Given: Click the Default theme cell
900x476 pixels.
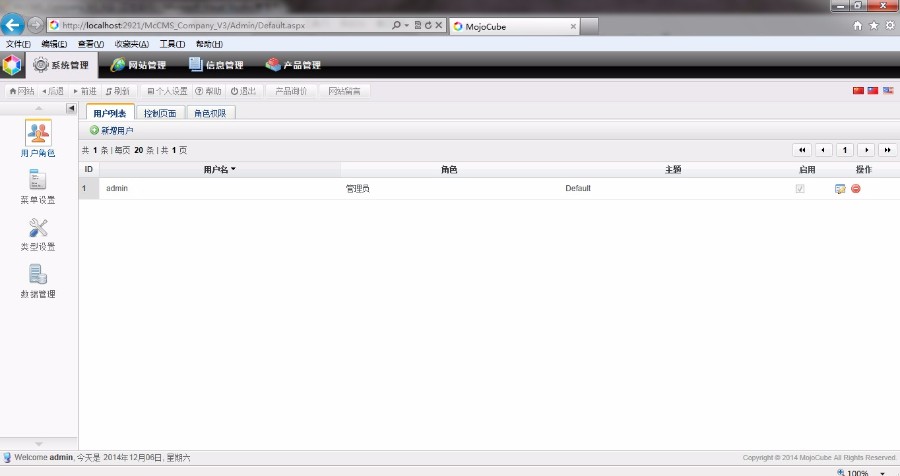Looking at the screenshot, I should pos(578,188).
